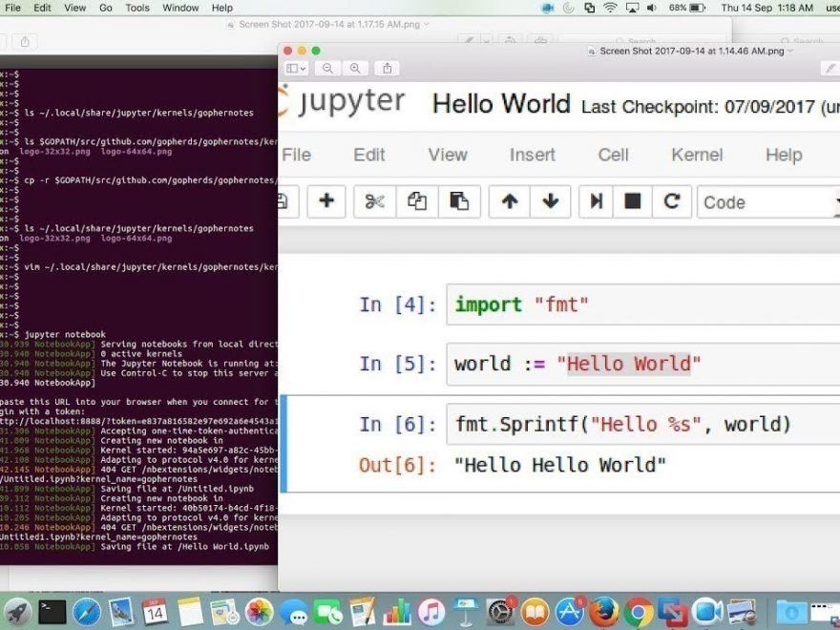Interrupt the kernel with the stop button
This screenshot has width=840, height=630.
(x=633, y=201)
